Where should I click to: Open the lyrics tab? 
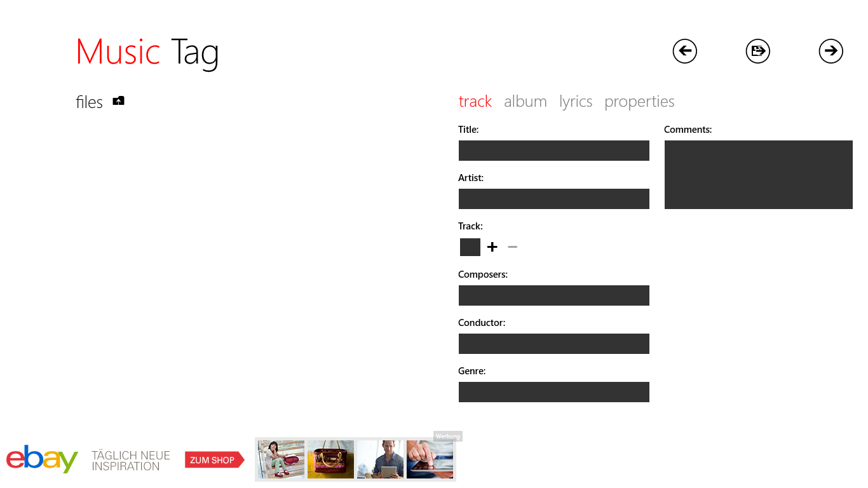(576, 102)
